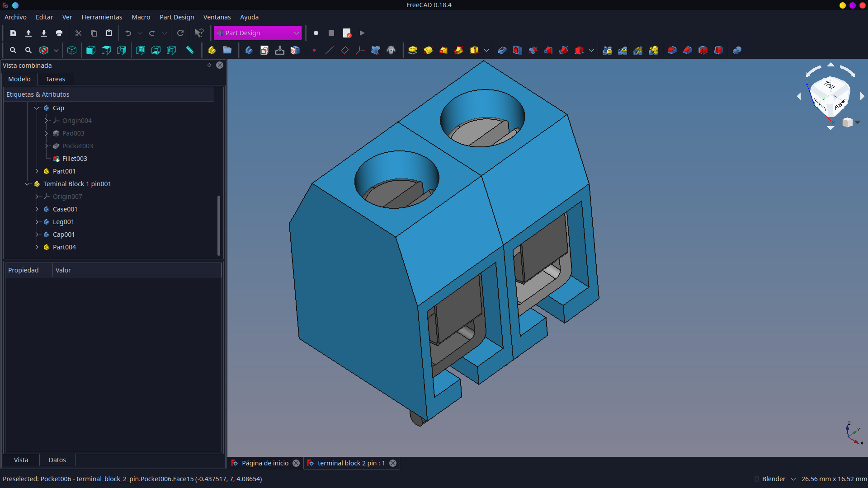Collapse Teminal Block 1 pin001 node

click(x=27, y=184)
